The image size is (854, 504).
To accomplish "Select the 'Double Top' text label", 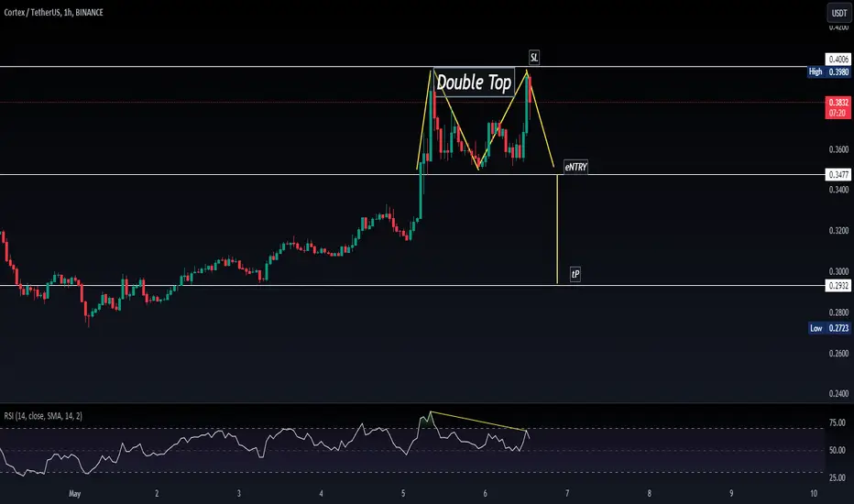I will [474, 82].
